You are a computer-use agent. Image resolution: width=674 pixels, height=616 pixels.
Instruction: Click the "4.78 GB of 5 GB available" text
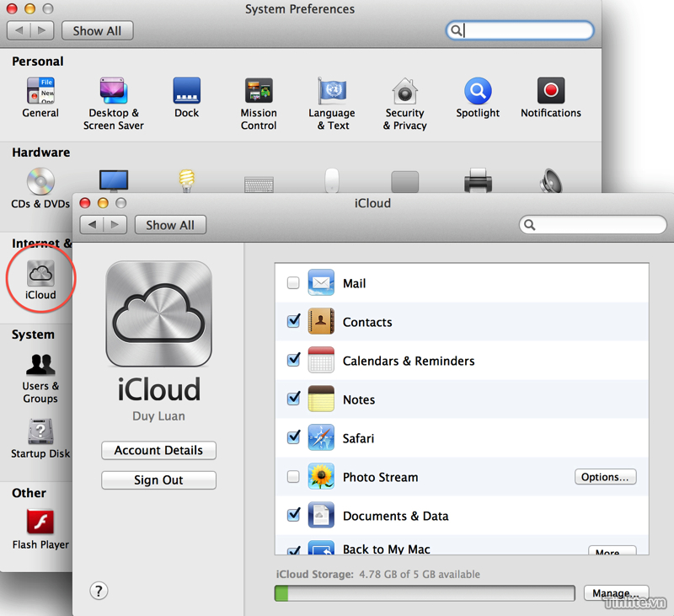(420, 575)
